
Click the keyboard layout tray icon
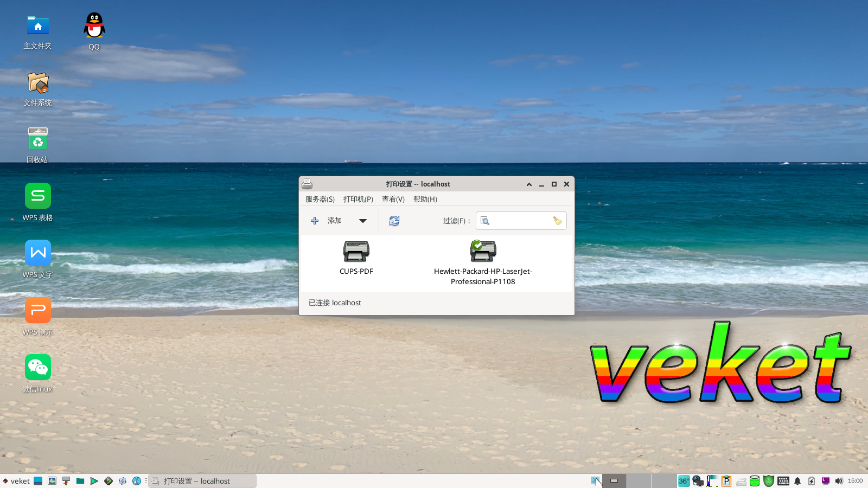(x=783, y=481)
